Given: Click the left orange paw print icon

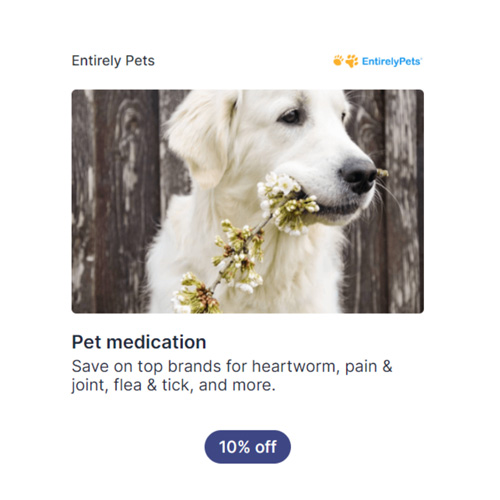Looking at the screenshot, I should 338,60.
